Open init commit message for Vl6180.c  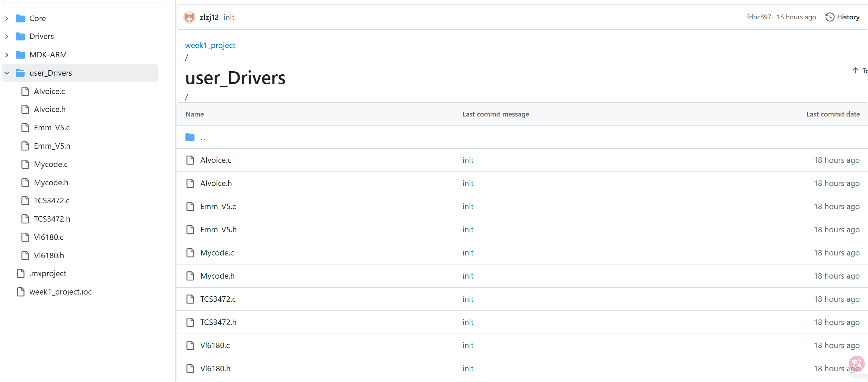pos(467,345)
